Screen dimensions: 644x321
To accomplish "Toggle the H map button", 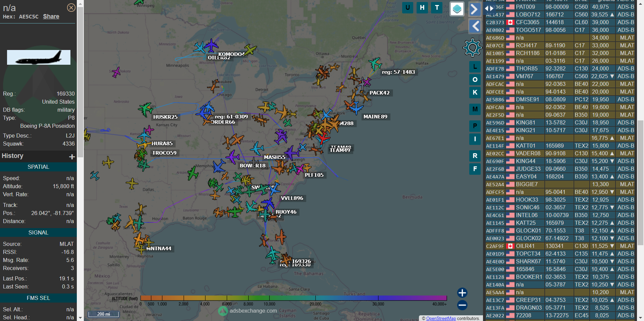I will 422,7.
